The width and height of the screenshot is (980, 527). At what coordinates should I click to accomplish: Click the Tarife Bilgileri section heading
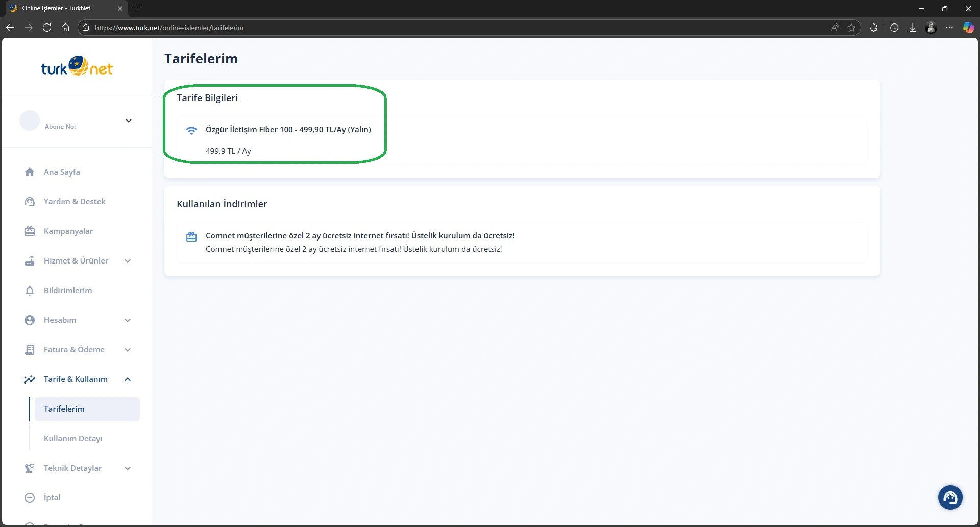(207, 98)
